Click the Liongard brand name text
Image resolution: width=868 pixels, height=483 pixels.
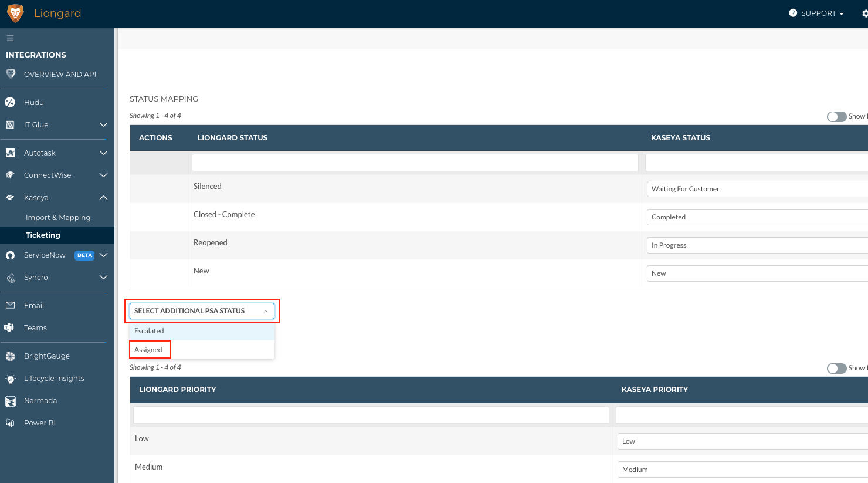[57, 13]
